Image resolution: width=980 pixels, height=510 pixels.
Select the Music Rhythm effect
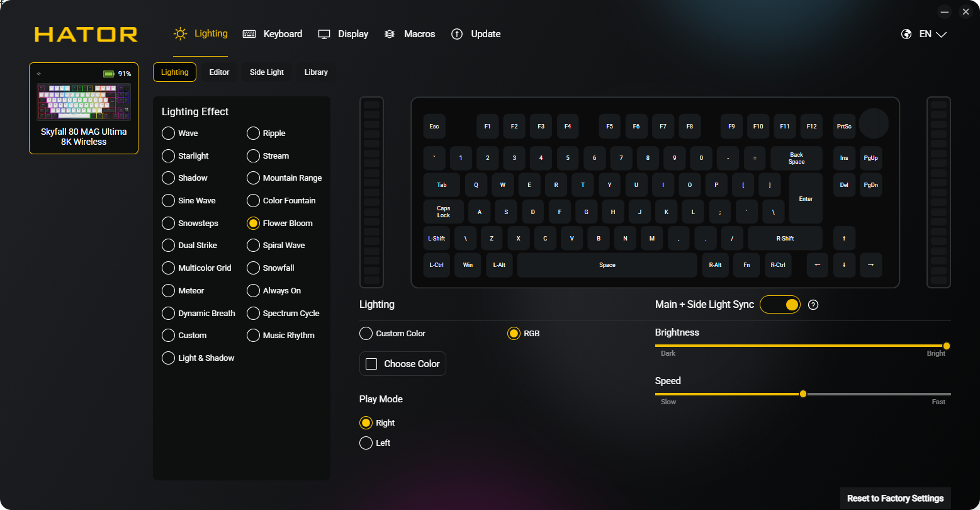[281, 336]
